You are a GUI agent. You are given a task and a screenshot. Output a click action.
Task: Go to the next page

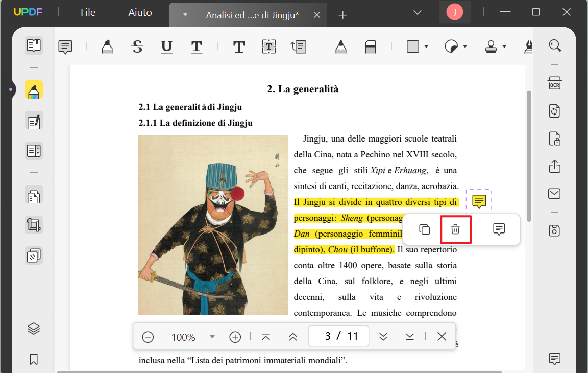(x=383, y=337)
